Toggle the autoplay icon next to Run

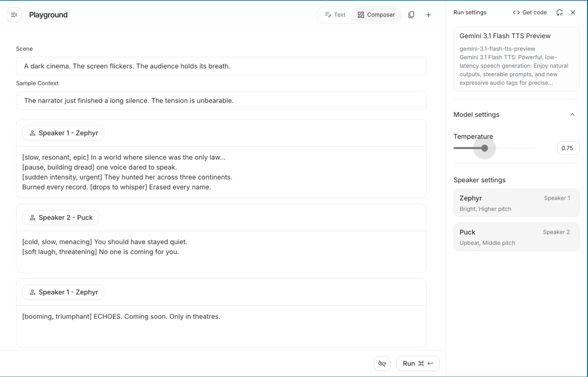(382, 363)
